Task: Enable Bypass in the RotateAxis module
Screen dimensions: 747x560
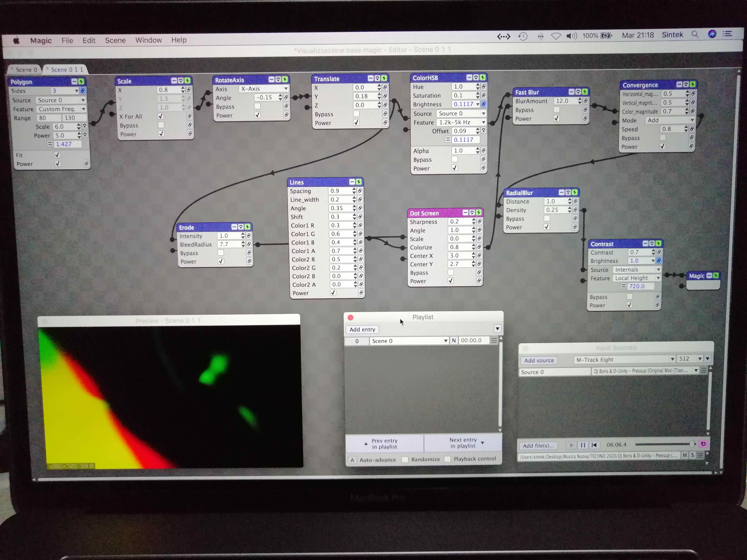Action: 257,106
